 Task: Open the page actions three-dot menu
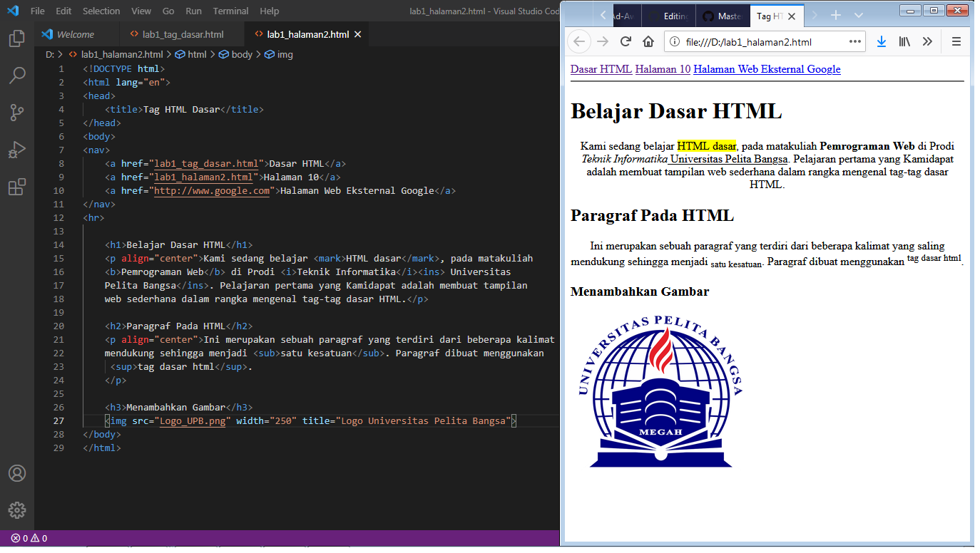click(855, 41)
